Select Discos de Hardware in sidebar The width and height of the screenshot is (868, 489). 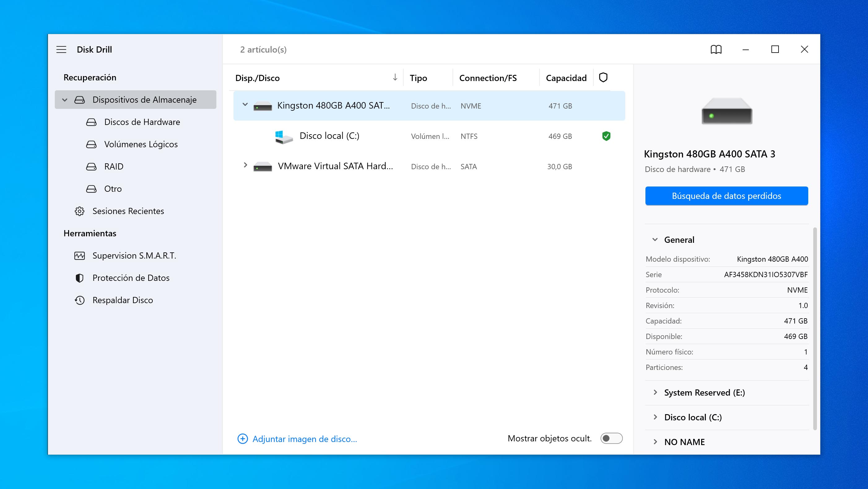point(136,122)
